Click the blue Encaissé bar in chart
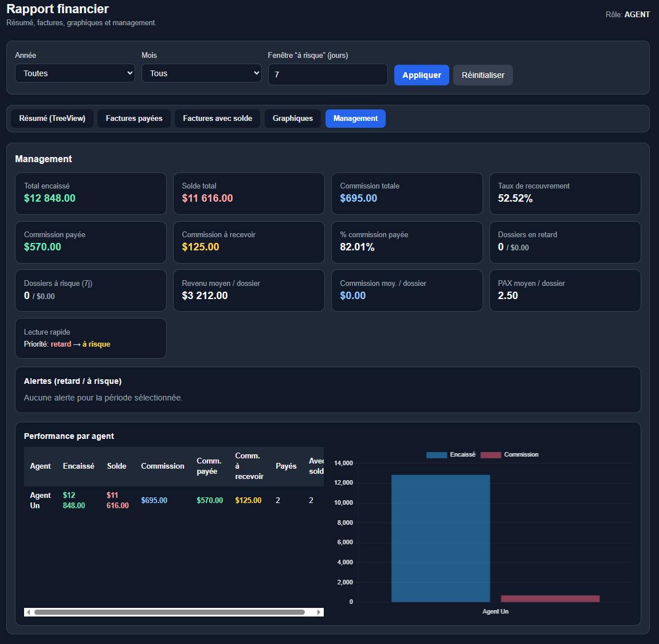Viewport: 659px width, 644px height. coord(440,539)
